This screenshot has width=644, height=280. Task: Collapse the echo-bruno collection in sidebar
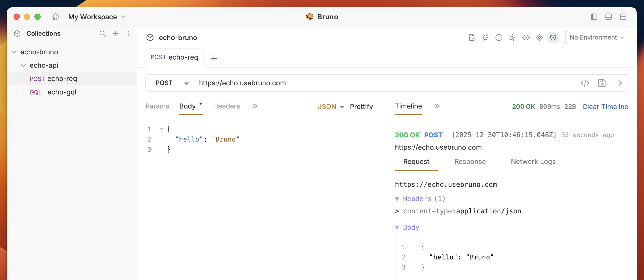(x=14, y=52)
